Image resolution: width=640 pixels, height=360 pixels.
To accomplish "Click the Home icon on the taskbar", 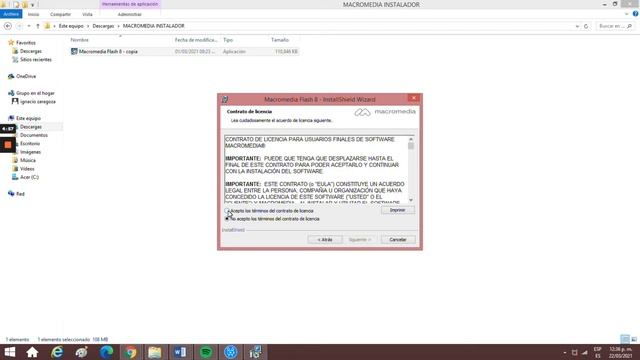I will [32, 352].
